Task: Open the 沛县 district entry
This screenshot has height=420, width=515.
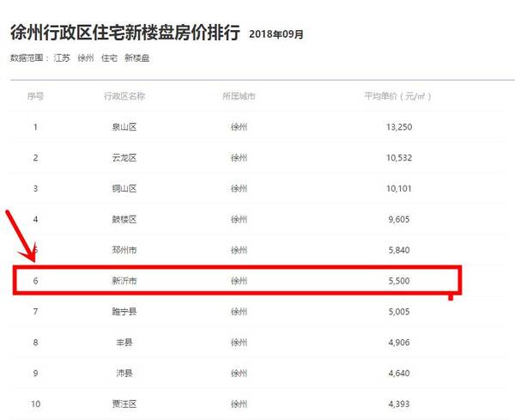Action: point(124,374)
